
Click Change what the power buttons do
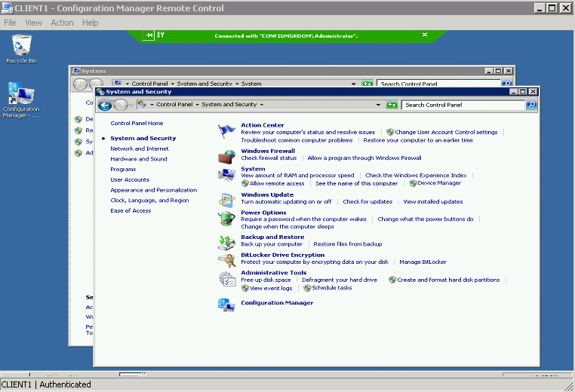click(426, 219)
